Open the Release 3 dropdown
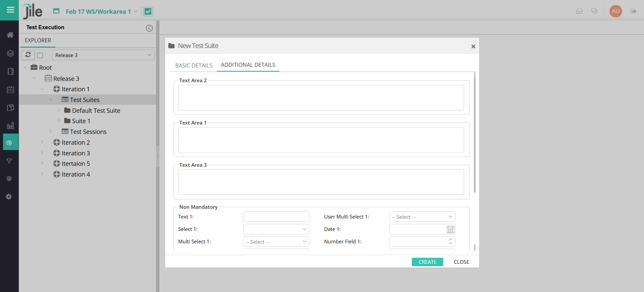Viewport: 644px width, 292px height. click(103, 55)
